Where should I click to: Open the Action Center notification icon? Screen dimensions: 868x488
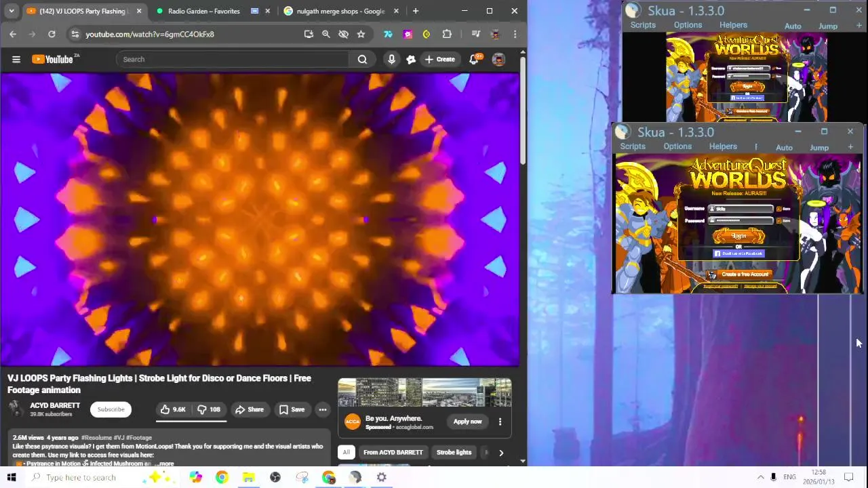[848, 477]
